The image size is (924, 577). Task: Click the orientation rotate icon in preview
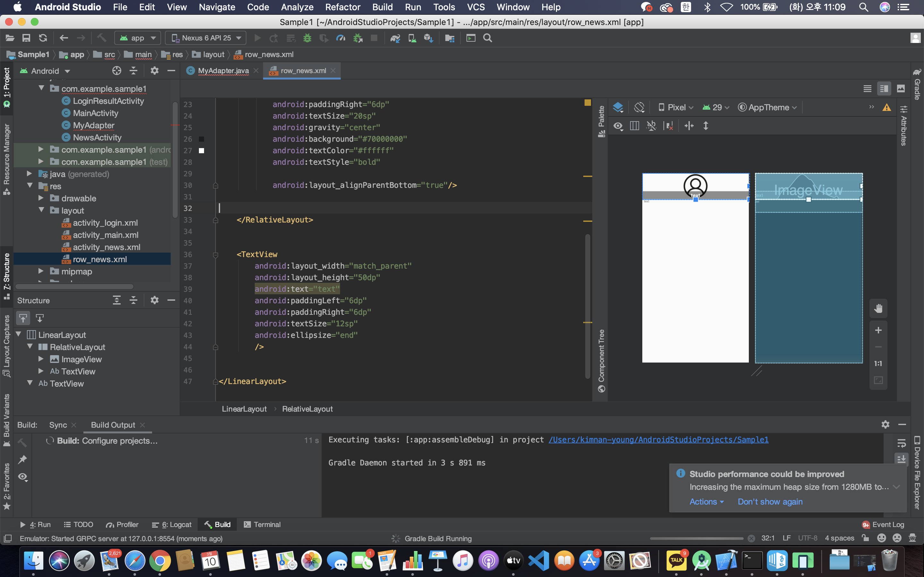click(x=639, y=108)
